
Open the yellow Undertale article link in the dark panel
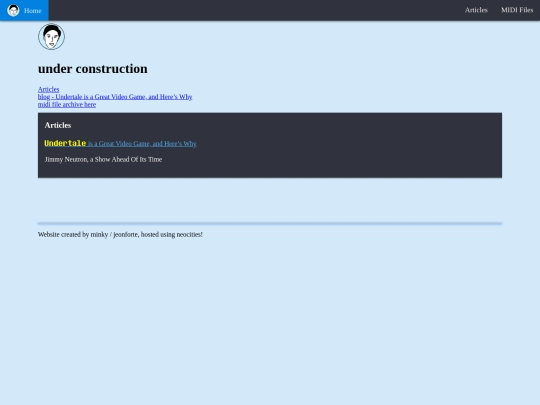(120, 143)
